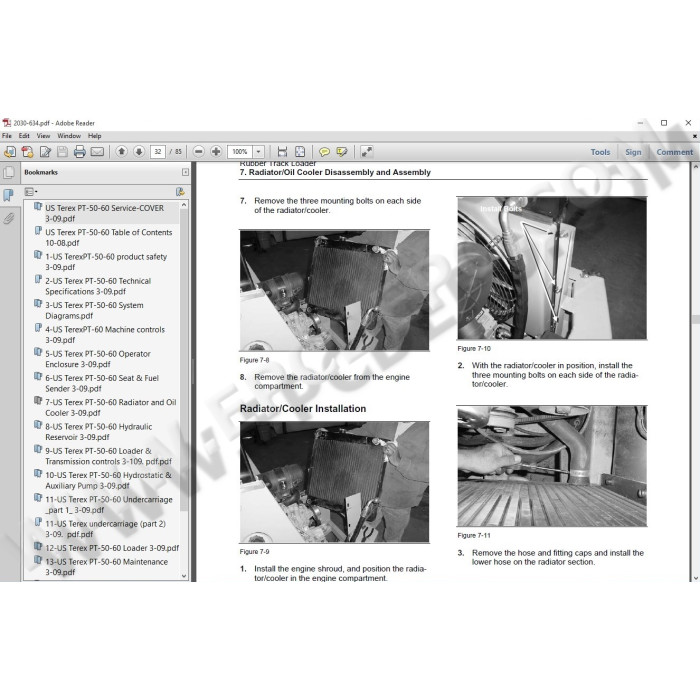Go to next page with down arrow

pyautogui.click(x=139, y=152)
